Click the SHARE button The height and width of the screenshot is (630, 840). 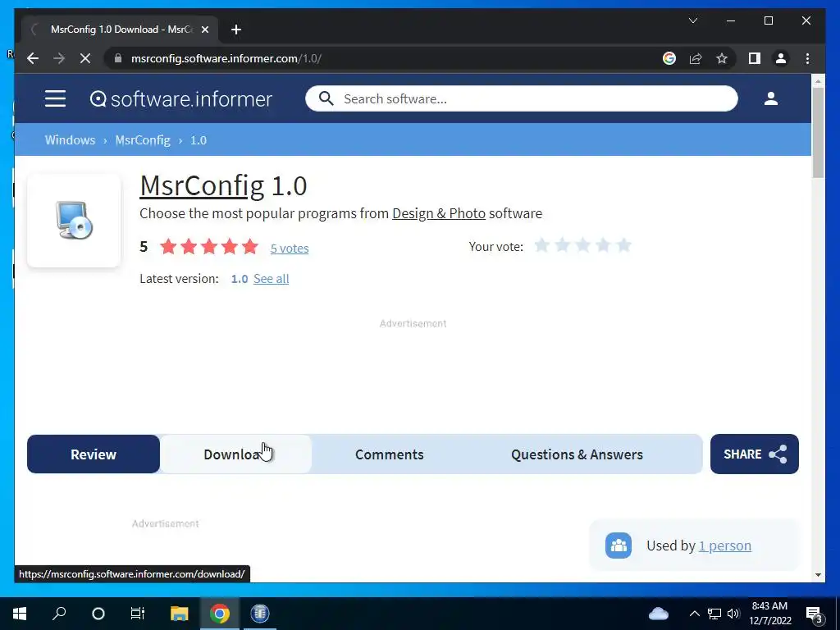[x=755, y=454]
